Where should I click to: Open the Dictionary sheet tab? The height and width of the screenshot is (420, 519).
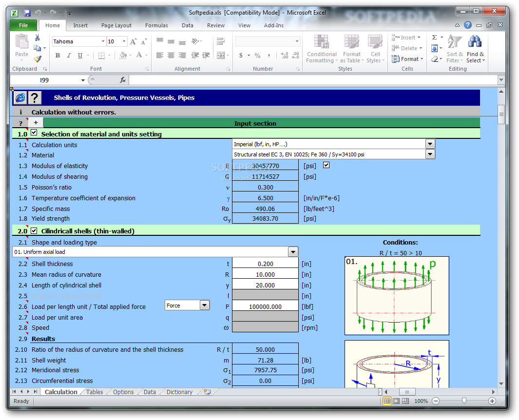point(179,392)
